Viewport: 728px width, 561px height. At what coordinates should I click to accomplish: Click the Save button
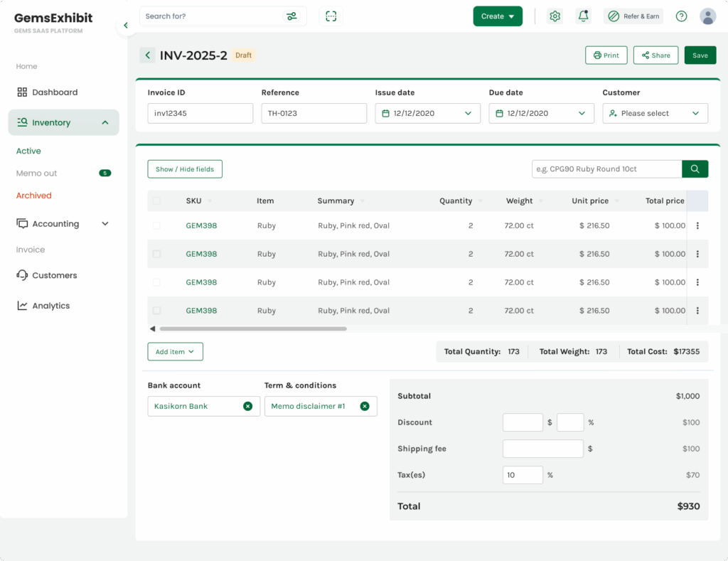tap(700, 55)
